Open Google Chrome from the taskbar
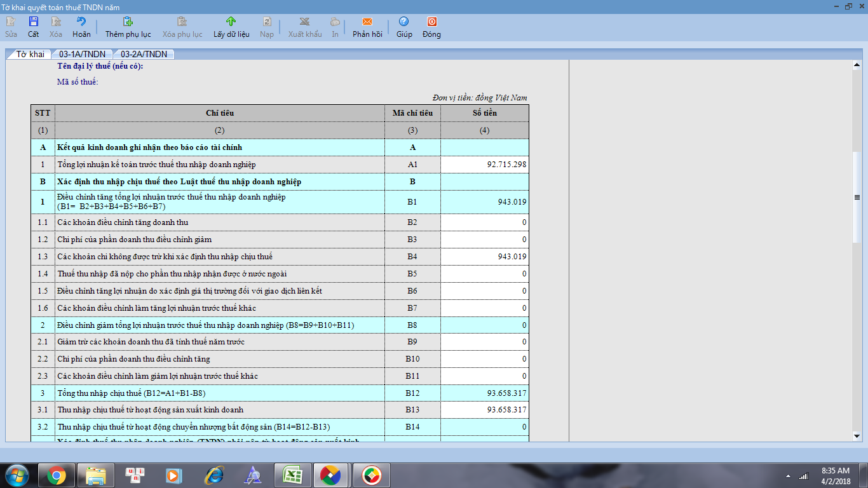The image size is (868, 488). point(56,475)
